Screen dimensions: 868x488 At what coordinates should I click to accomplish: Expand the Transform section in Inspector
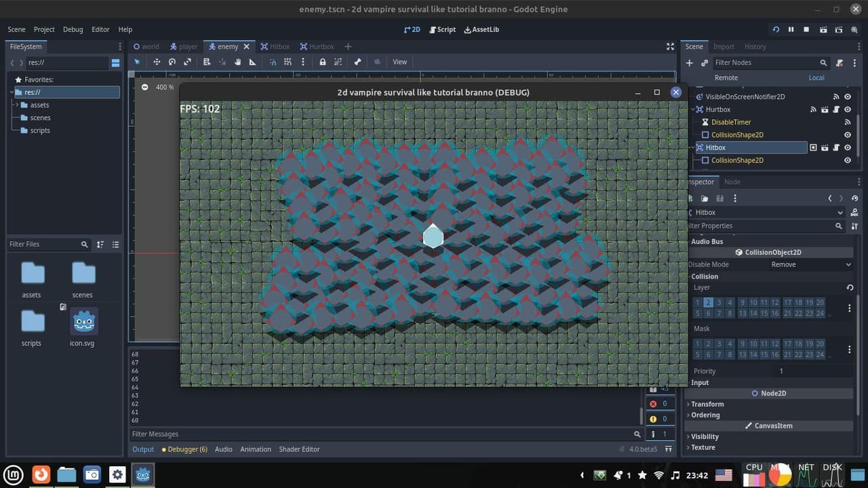point(707,404)
